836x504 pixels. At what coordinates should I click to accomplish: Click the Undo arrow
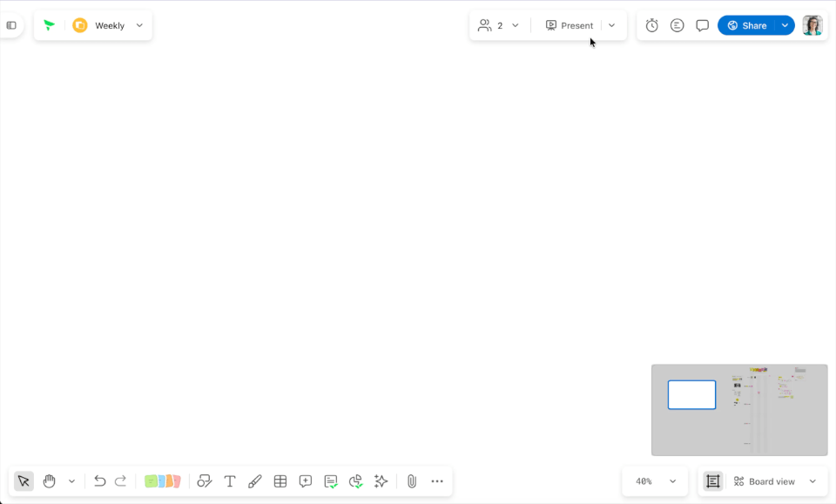coord(99,481)
